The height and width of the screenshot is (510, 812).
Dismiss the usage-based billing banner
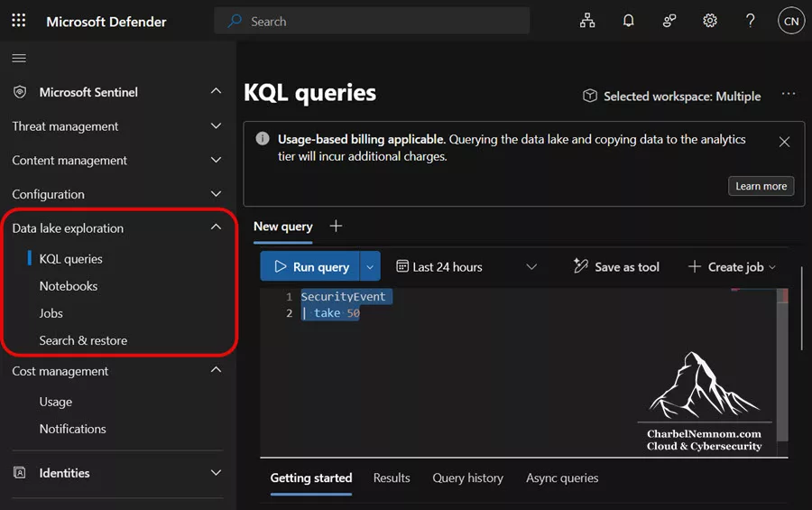click(784, 142)
